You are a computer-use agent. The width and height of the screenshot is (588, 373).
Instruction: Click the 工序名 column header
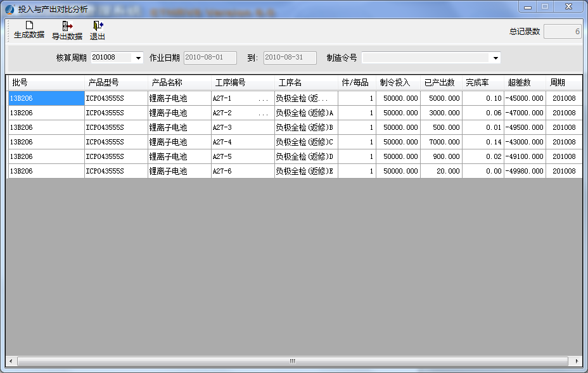[x=291, y=82]
